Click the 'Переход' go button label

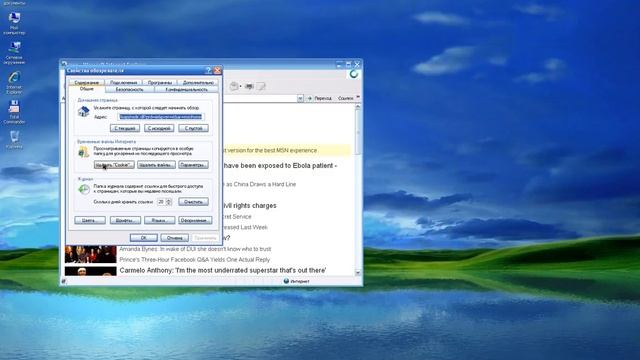(x=323, y=98)
